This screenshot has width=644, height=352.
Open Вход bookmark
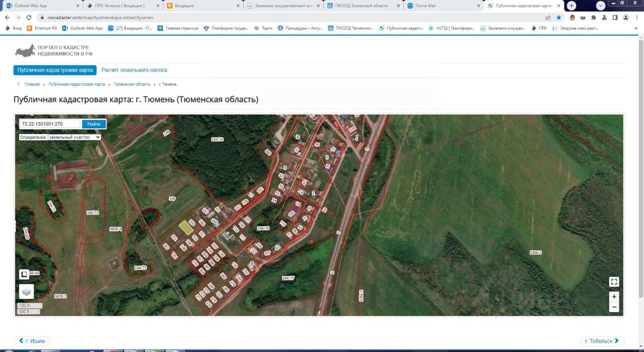click(13, 28)
